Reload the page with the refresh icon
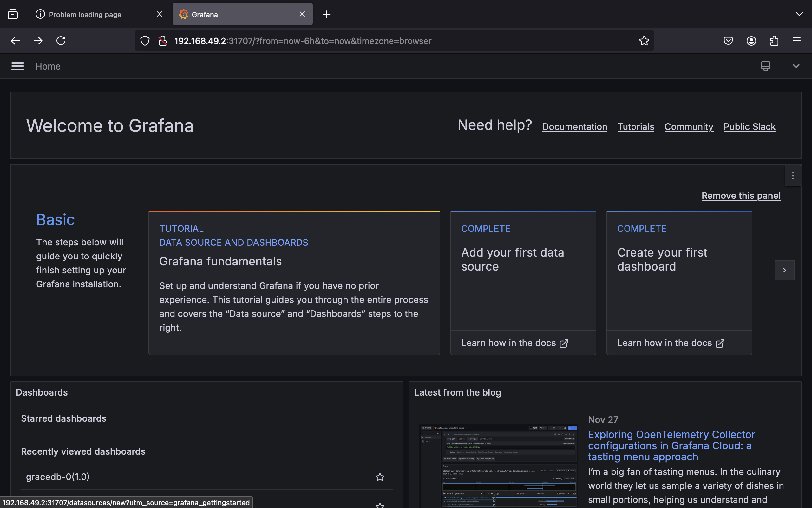 [x=61, y=41]
